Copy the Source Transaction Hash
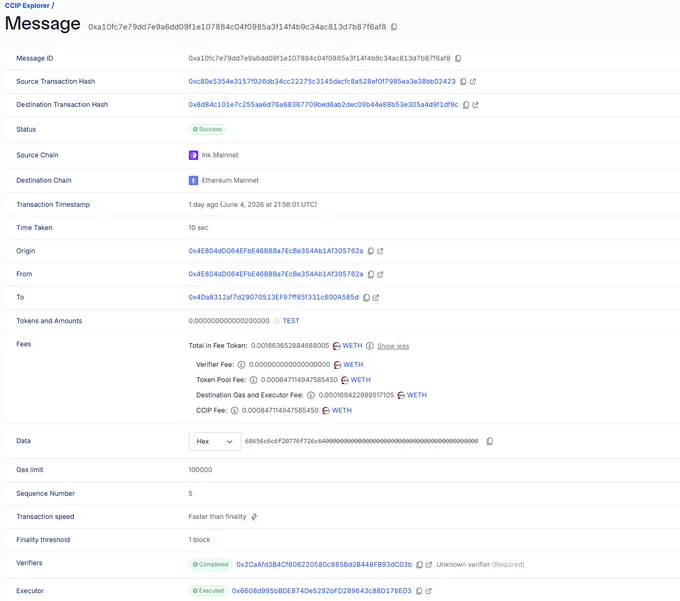This screenshot has width=680, height=601. [x=463, y=82]
